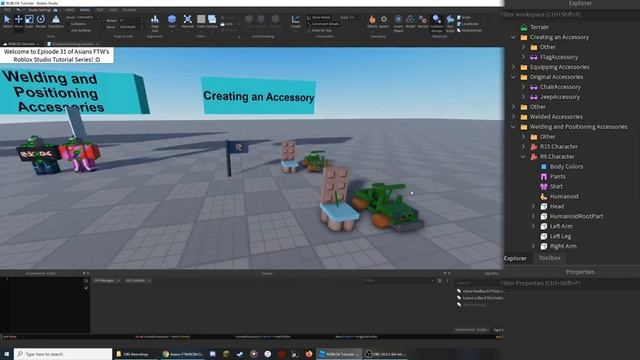Screen dimensions: 640x360
Task: Click the Import Object icon
Action: coord(398,23)
